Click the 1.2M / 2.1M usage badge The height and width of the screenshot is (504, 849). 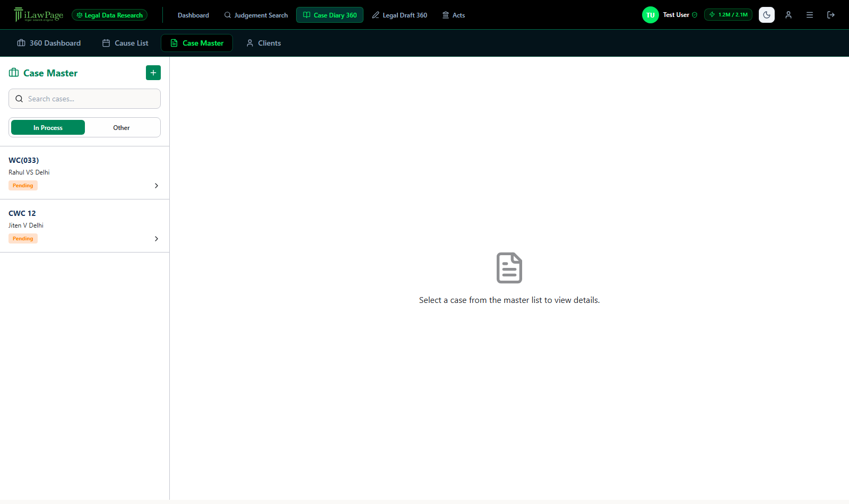point(728,15)
